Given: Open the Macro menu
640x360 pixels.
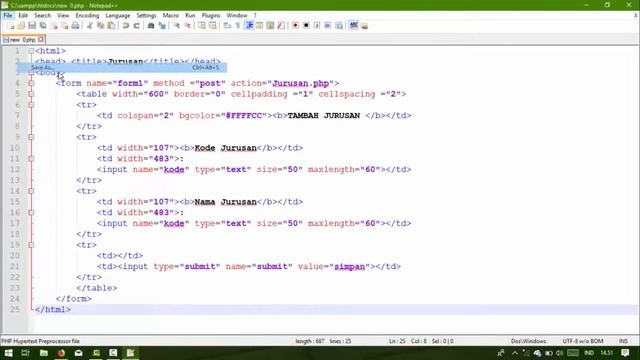Looking at the screenshot, I should pos(171,16).
